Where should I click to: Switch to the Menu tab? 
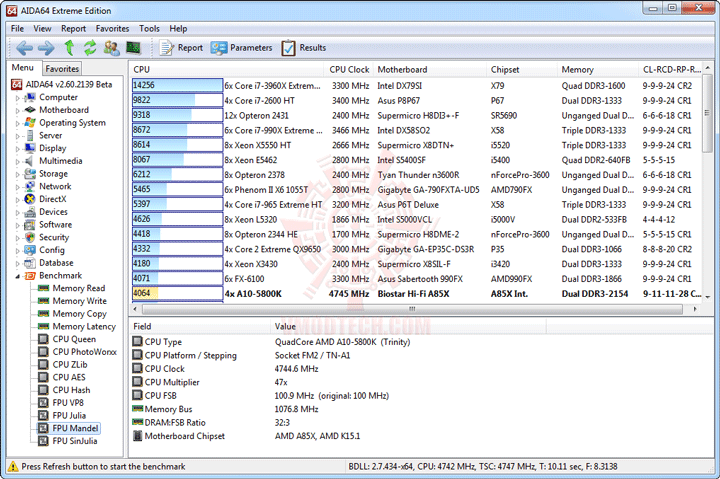click(x=23, y=68)
